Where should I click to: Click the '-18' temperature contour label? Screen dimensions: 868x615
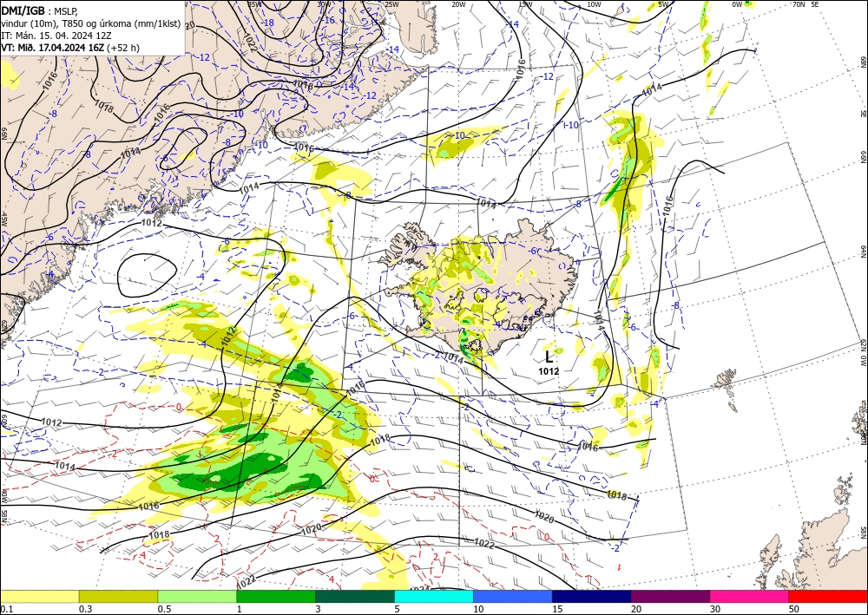(x=268, y=23)
